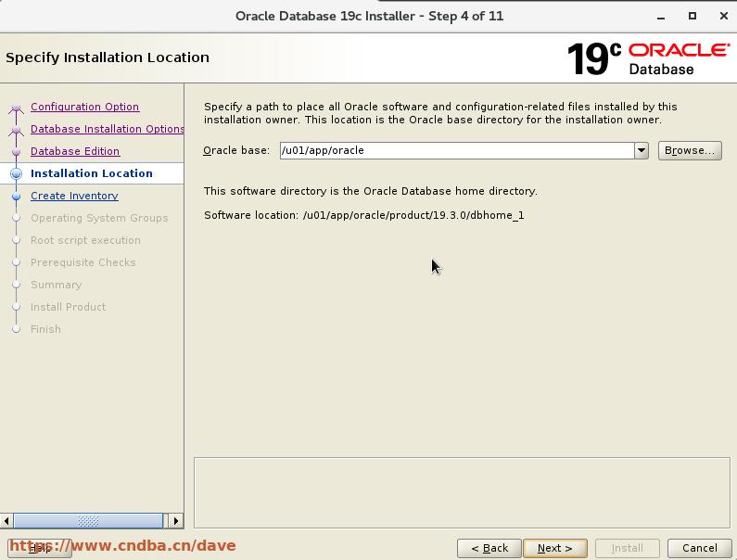
Task: Click into the Oracle base path field
Action: click(457, 151)
